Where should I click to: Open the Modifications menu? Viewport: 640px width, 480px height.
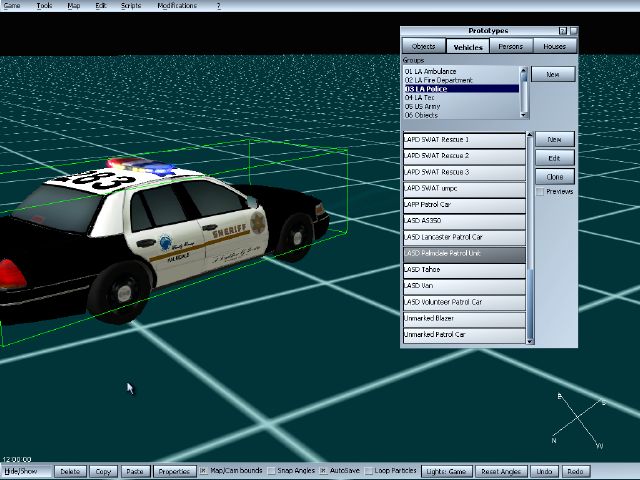177,5
